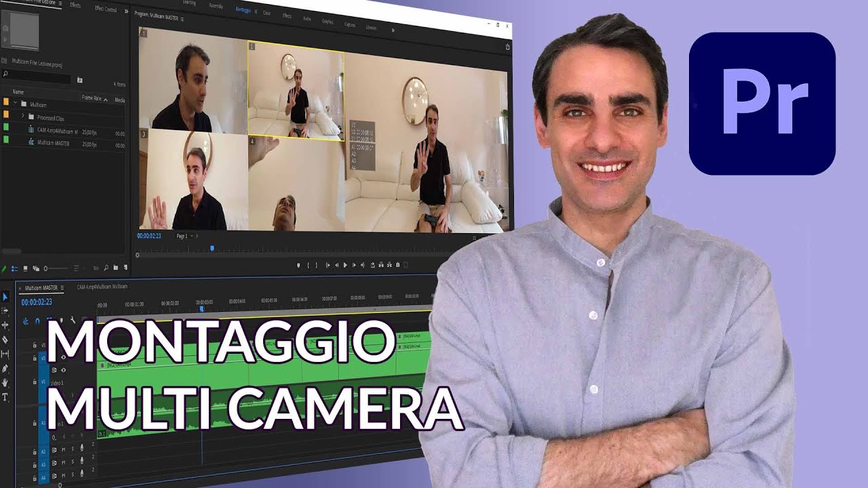This screenshot has height=488, width=868.
Task: Show overflow workspaces chevron
Action: pyautogui.click(x=393, y=30)
